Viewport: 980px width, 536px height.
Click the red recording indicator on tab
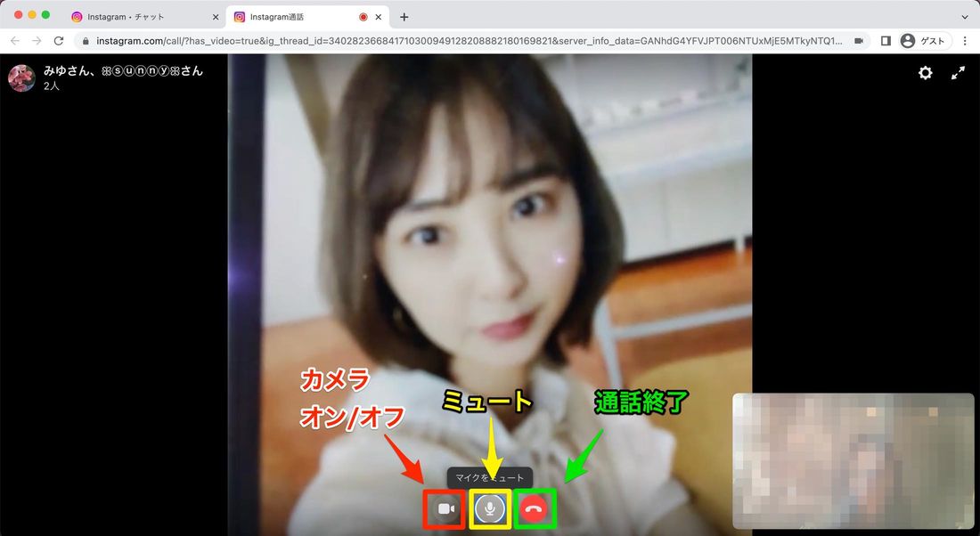tap(363, 18)
